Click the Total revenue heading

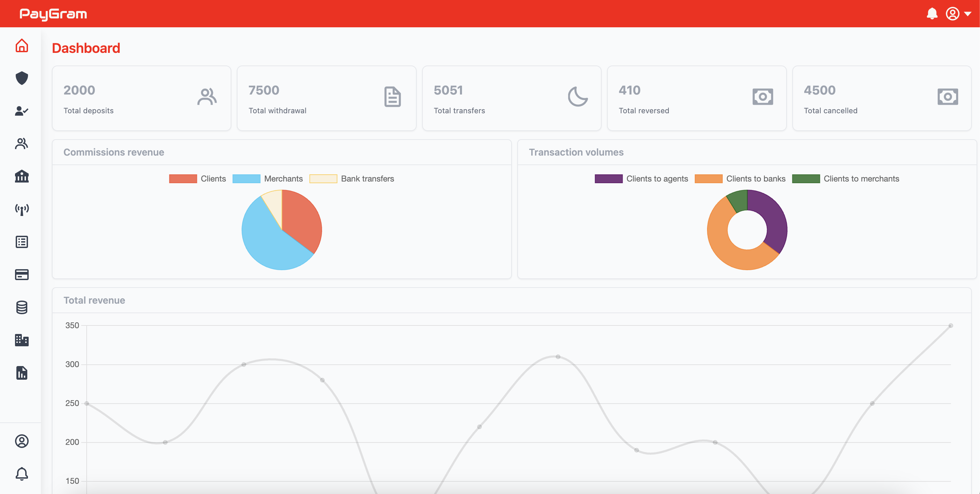94,300
